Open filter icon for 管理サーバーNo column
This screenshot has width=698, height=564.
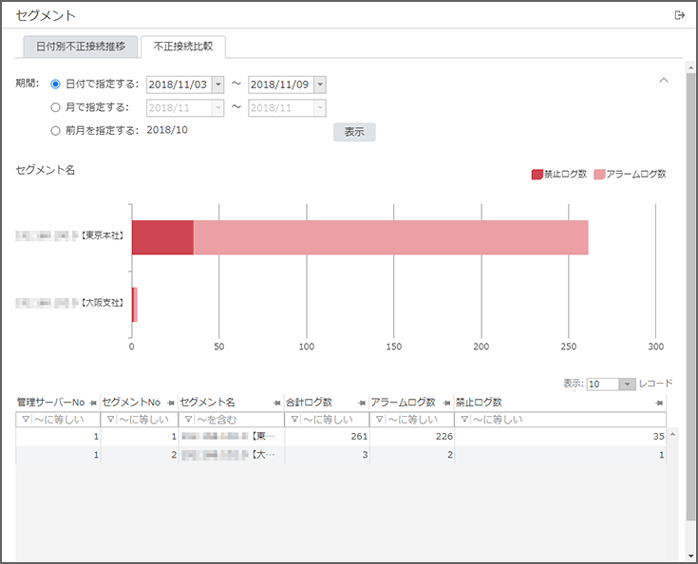(26, 419)
